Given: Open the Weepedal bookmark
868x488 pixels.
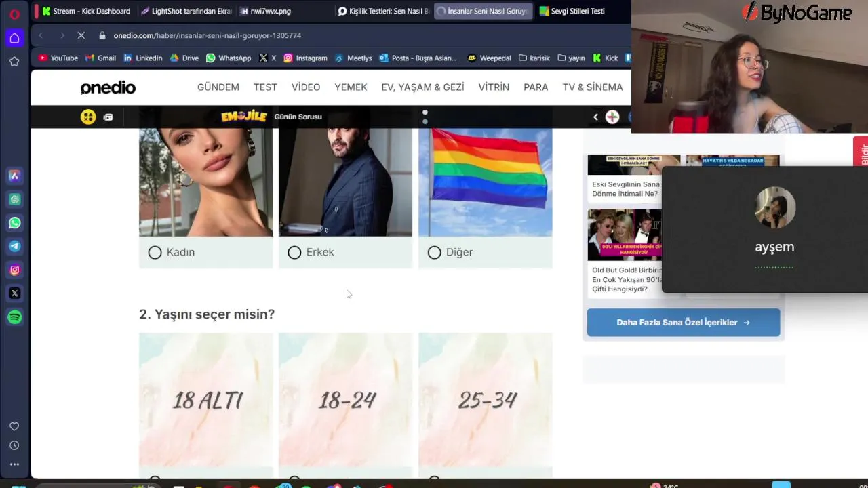Looking at the screenshot, I should [x=490, y=58].
